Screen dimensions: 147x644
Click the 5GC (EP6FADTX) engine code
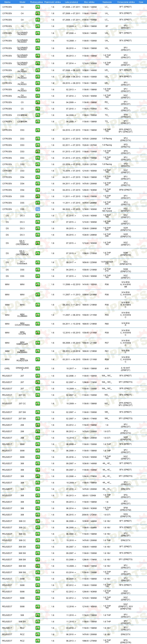tap(126, 263)
